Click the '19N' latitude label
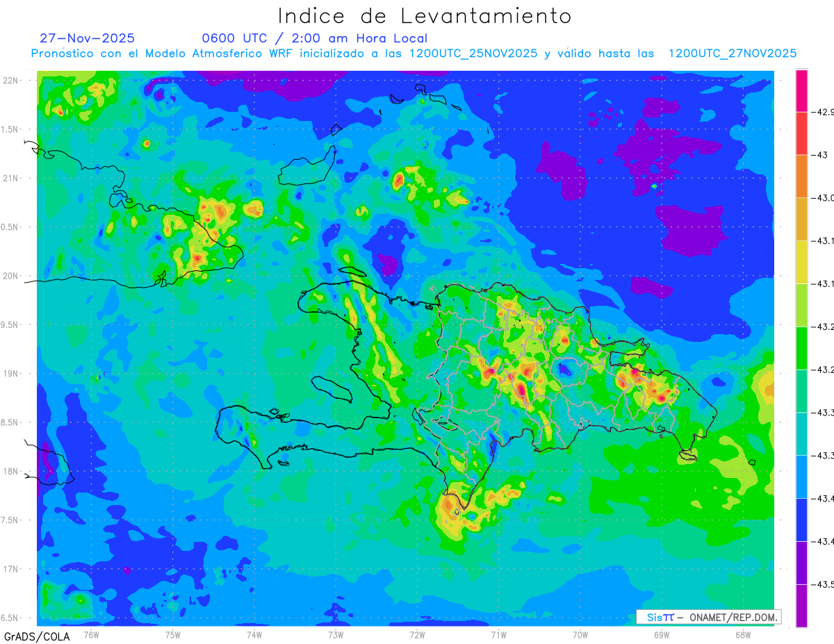Viewport: 834px width, 644px height. click(11, 374)
